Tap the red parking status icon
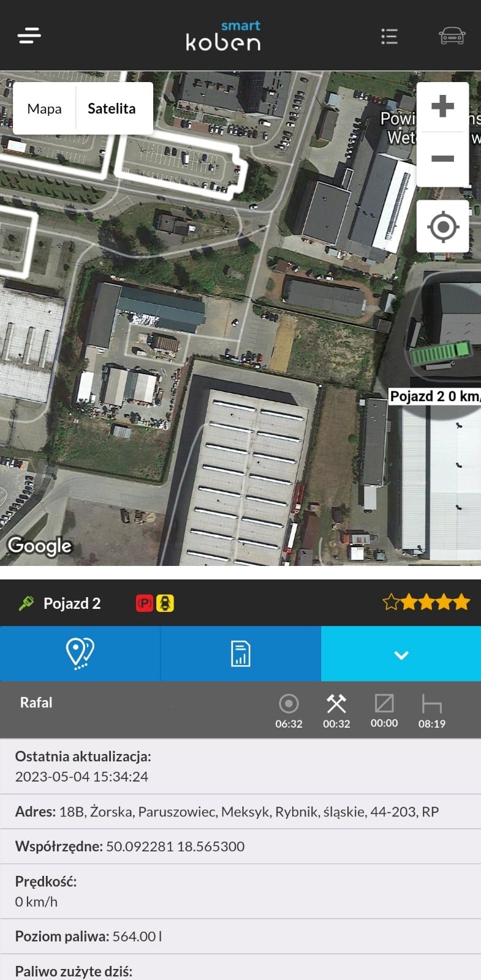 point(145,603)
